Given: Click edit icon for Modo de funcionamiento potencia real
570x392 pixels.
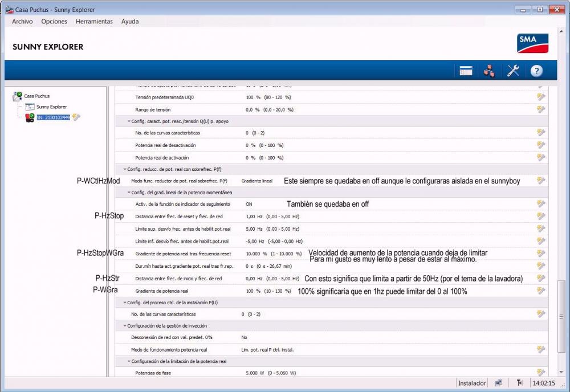Looking at the screenshot, I should pos(541,349).
